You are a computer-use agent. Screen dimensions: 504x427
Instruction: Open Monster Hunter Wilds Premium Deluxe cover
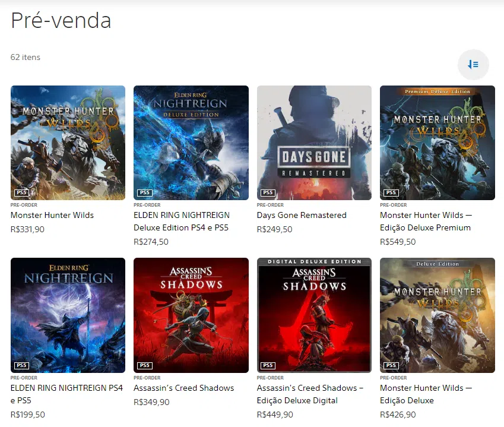tap(437, 143)
